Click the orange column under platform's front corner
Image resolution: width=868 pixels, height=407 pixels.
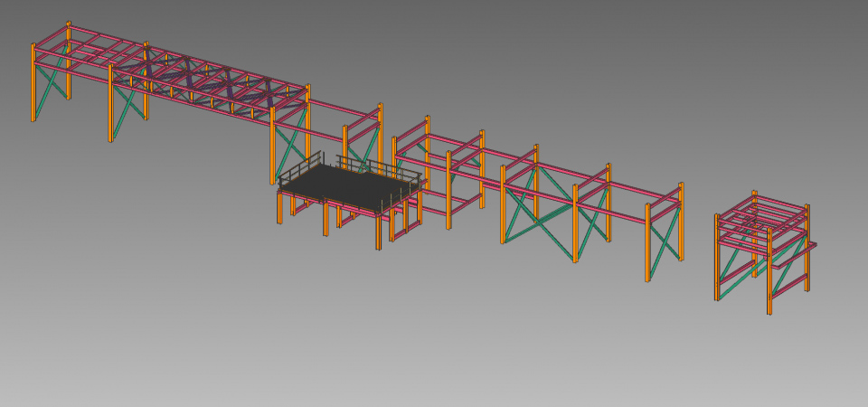tap(378, 232)
